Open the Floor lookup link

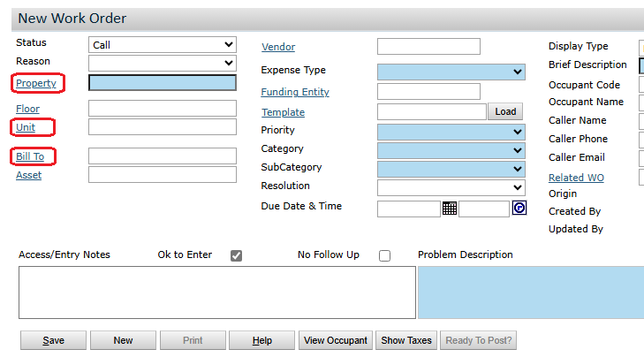pos(28,109)
